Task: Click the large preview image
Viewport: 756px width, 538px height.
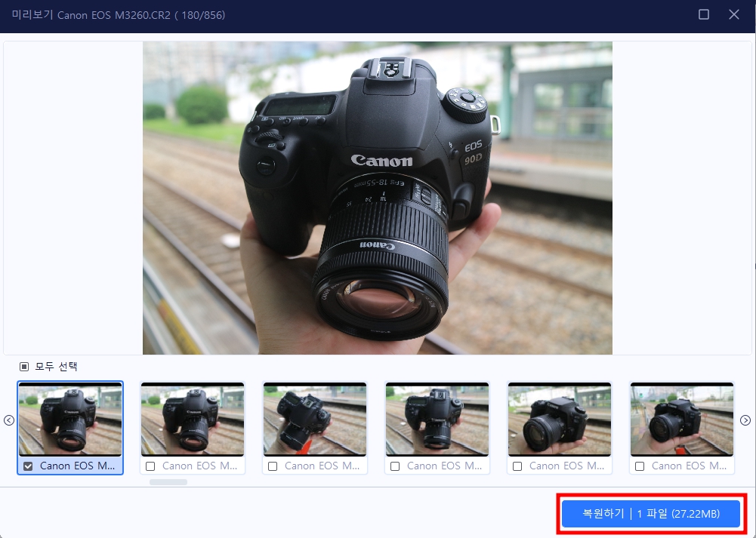Action: [378, 198]
